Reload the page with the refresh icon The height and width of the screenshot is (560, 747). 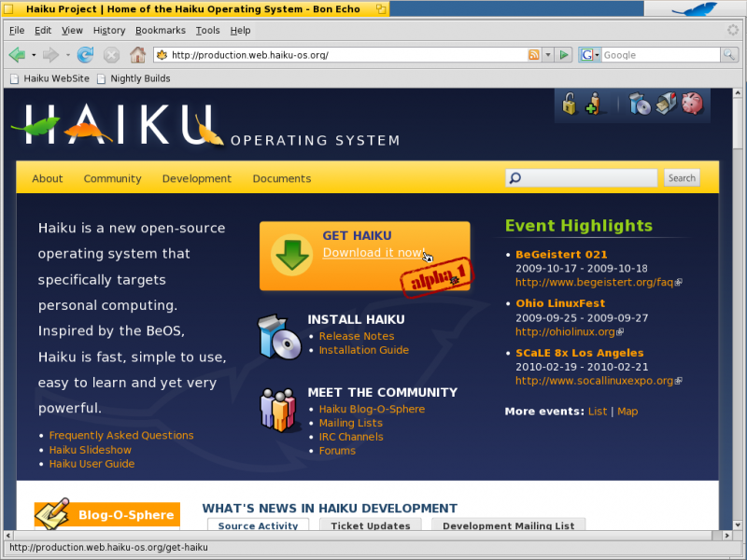point(85,55)
